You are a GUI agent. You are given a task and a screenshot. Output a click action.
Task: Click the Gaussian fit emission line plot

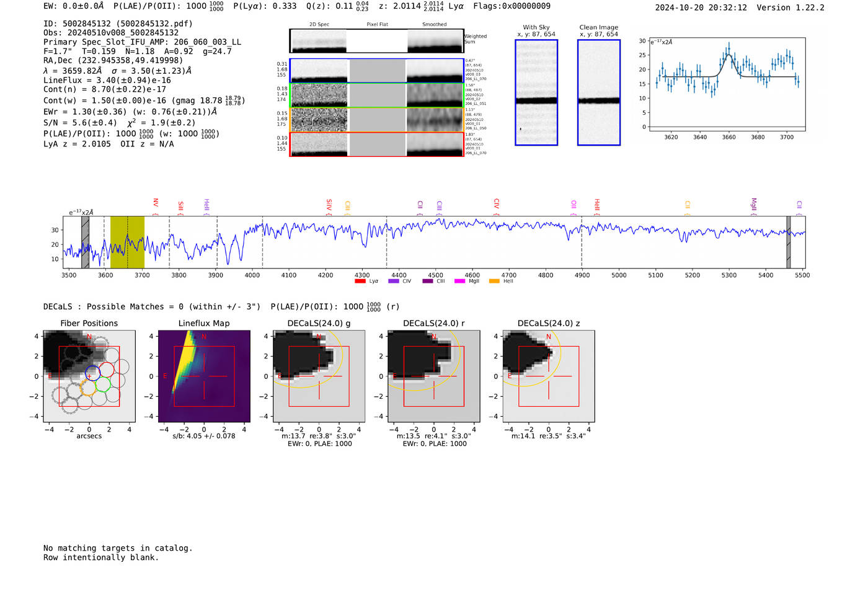pyautogui.click(x=727, y=84)
